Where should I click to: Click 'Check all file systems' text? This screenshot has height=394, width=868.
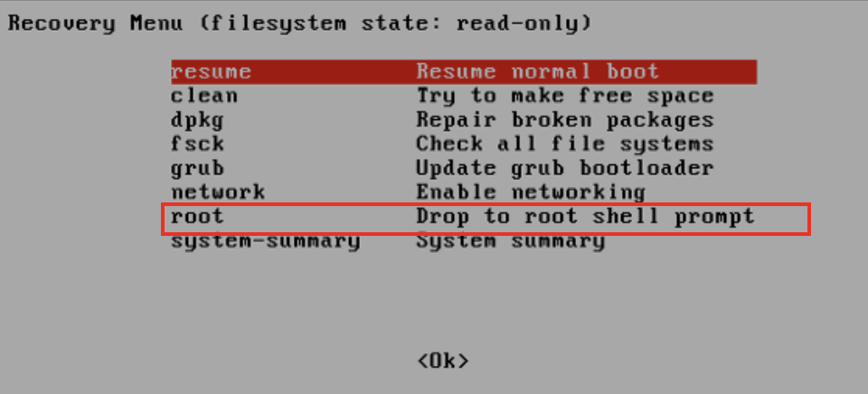coord(564,144)
